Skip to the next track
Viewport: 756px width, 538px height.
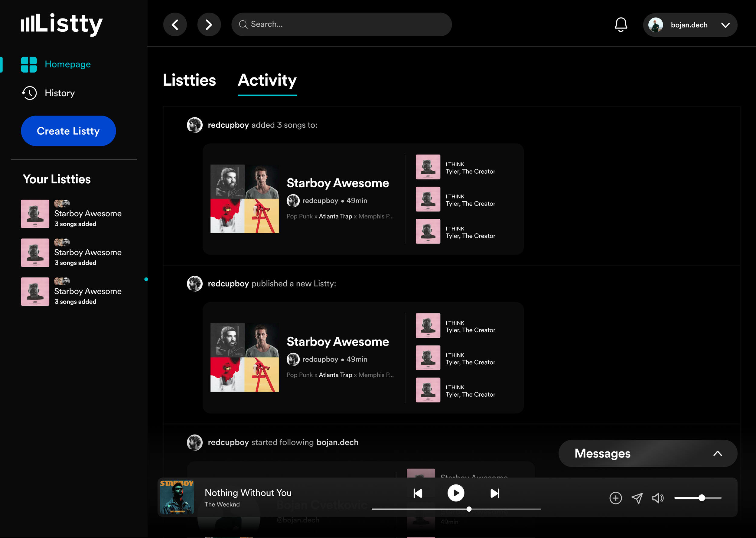pos(494,493)
